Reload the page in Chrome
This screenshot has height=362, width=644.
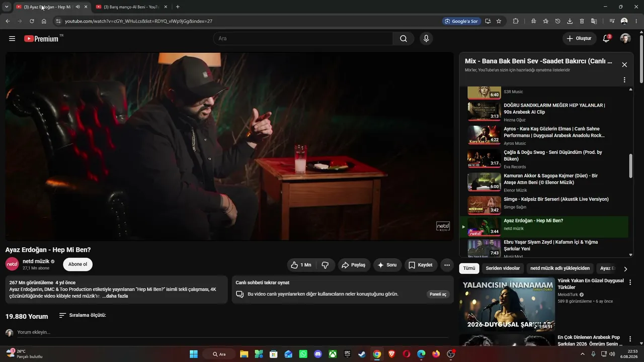pos(32,21)
